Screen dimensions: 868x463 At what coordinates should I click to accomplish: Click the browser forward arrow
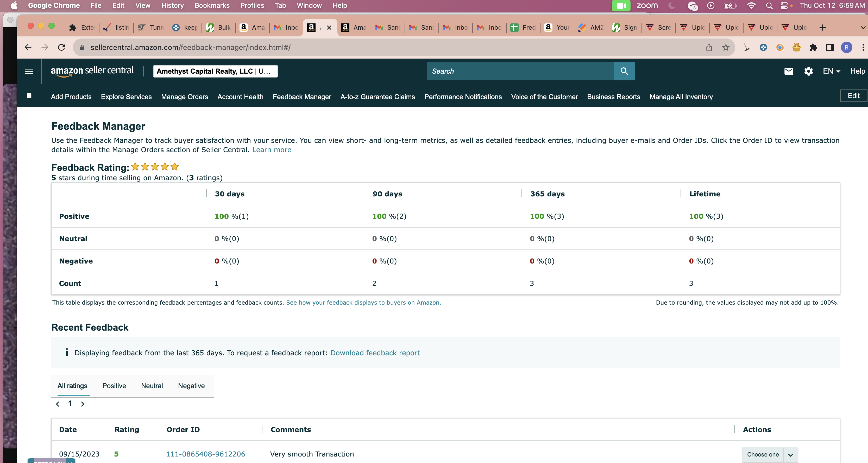pos(45,47)
